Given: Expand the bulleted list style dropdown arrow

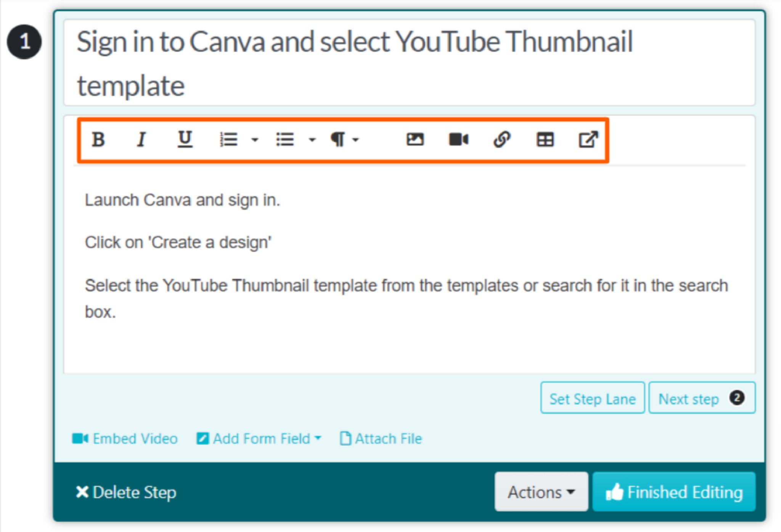Looking at the screenshot, I should pos(312,140).
